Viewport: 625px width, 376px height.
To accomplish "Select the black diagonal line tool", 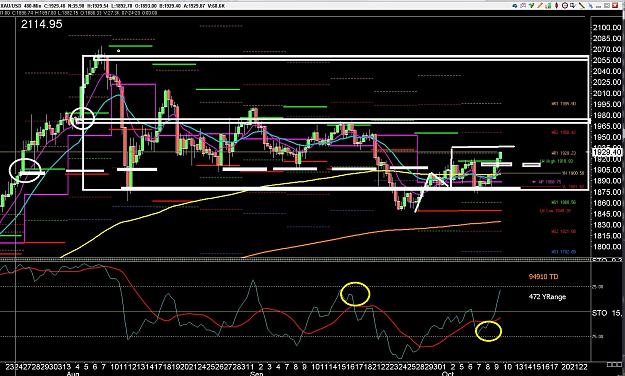I will click(582, 6).
